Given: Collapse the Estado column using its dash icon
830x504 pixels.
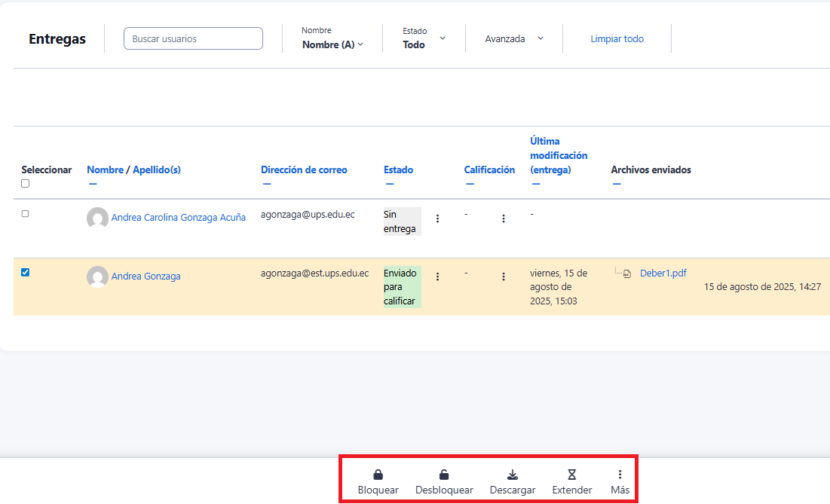Looking at the screenshot, I should tap(390, 184).
